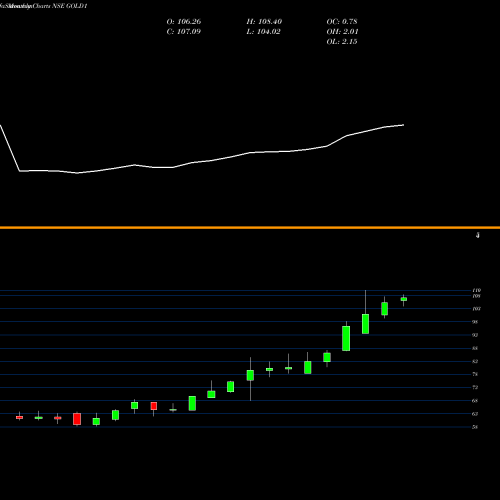Click the largest red candlestick body
Viewport: 500px width, 500px height.
pyautogui.click(x=77, y=419)
